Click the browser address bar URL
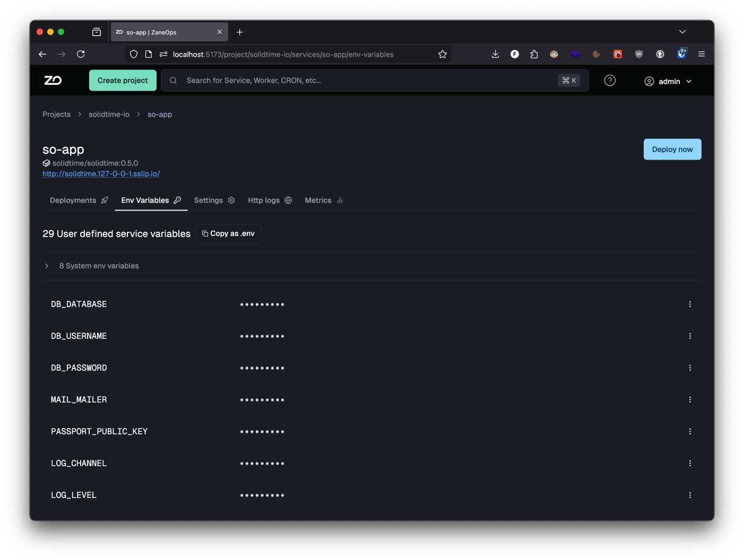Viewport: 744px width, 560px height. pyautogui.click(x=283, y=54)
